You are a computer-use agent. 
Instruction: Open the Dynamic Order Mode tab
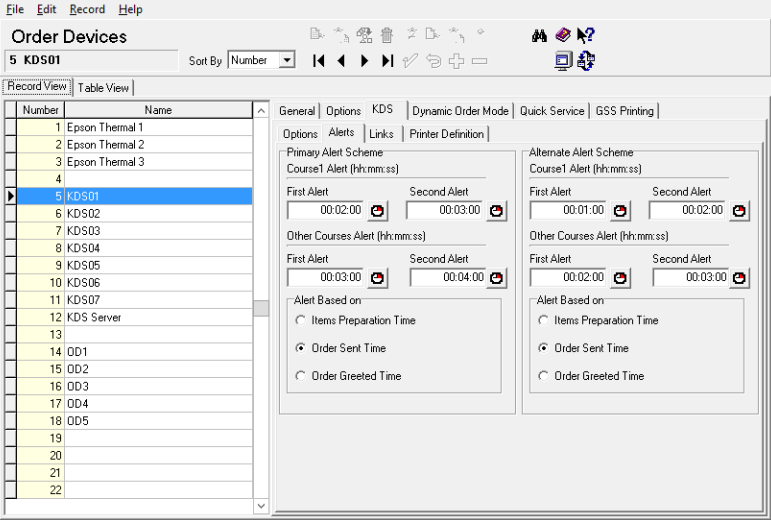(x=460, y=111)
